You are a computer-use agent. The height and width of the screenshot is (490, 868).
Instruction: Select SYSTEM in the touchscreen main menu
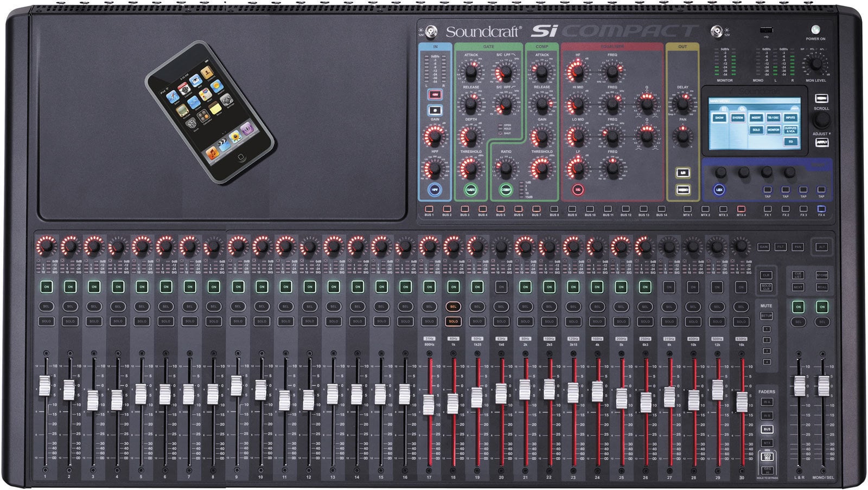click(x=737, y=118)
